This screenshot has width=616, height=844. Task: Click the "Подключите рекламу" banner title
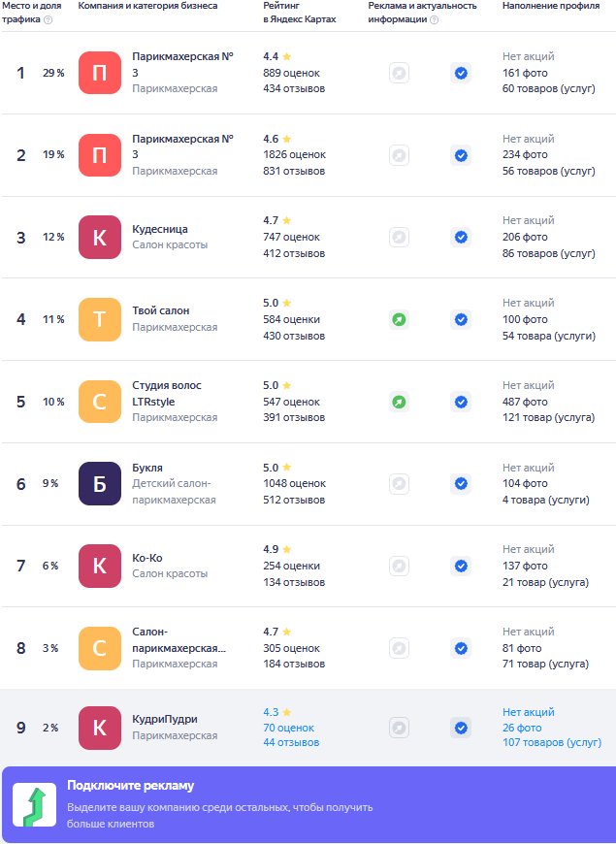pos(131,786)
